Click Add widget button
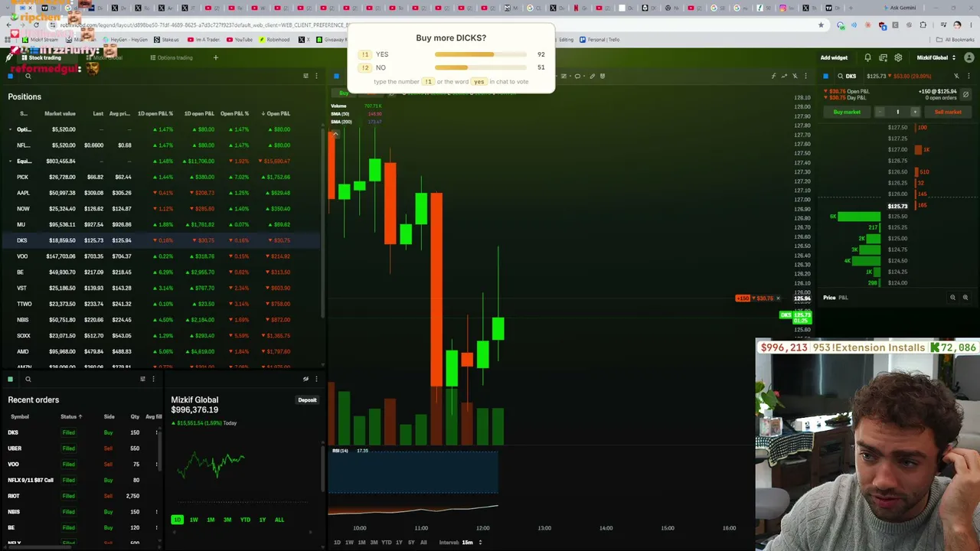The image size is (980, 551). click(x=834, y=57)
